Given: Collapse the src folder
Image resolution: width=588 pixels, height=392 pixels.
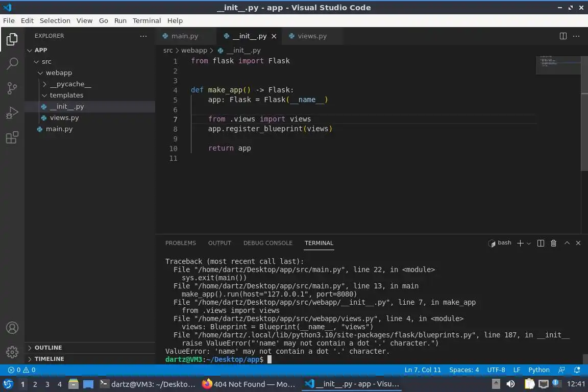Looking at the screenshot, I should pos(36,62).
